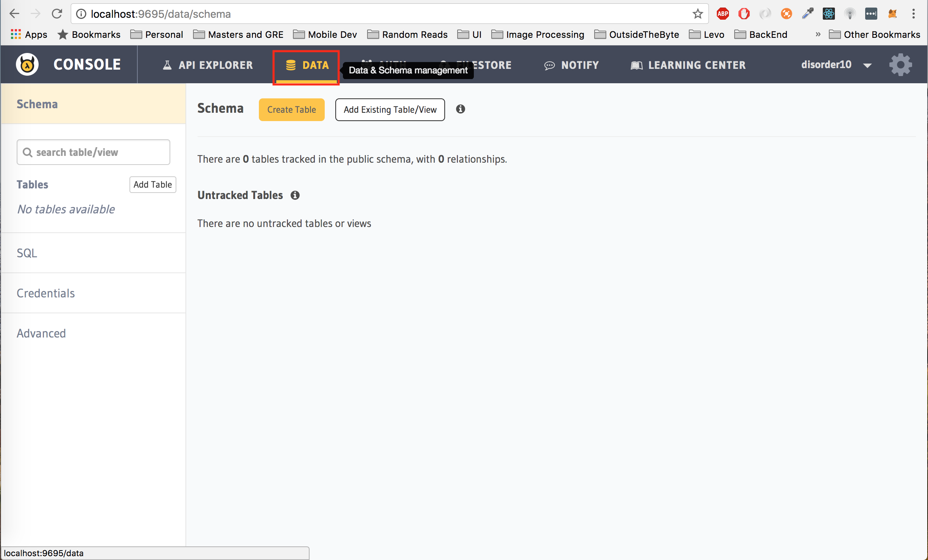Click the Hasura console logo icon
This screenshot has width=928, height=560.
coord(27,65)
